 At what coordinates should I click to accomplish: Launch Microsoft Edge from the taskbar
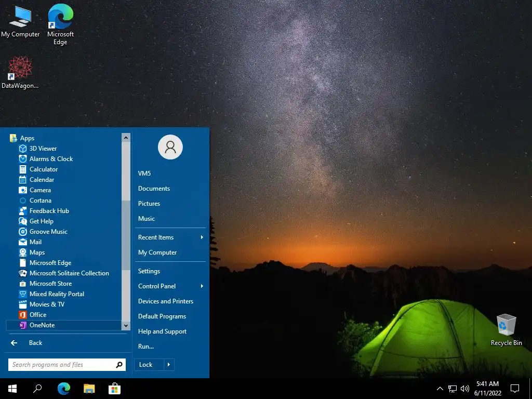coord(63,389)
